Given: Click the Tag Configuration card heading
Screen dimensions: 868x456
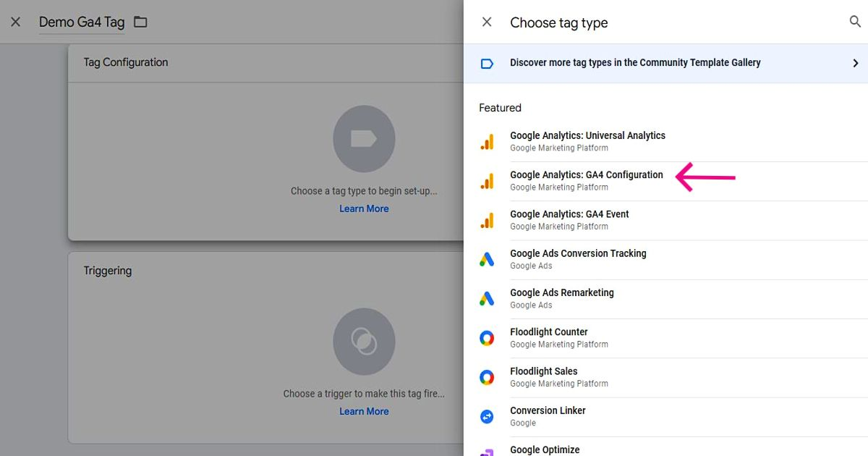Looking at the screenshot, I should point(126,62).
